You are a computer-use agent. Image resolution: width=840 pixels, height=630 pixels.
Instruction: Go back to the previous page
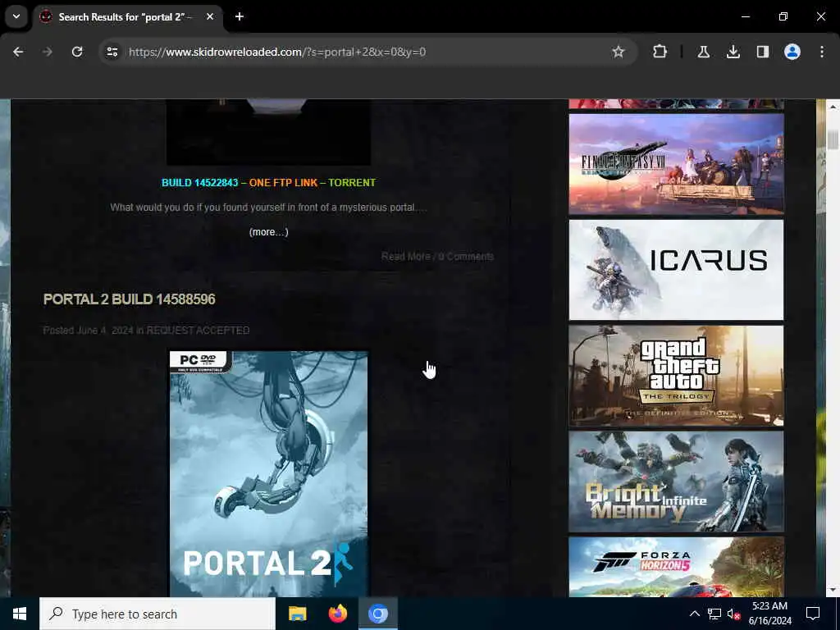[x=18, y=52]
